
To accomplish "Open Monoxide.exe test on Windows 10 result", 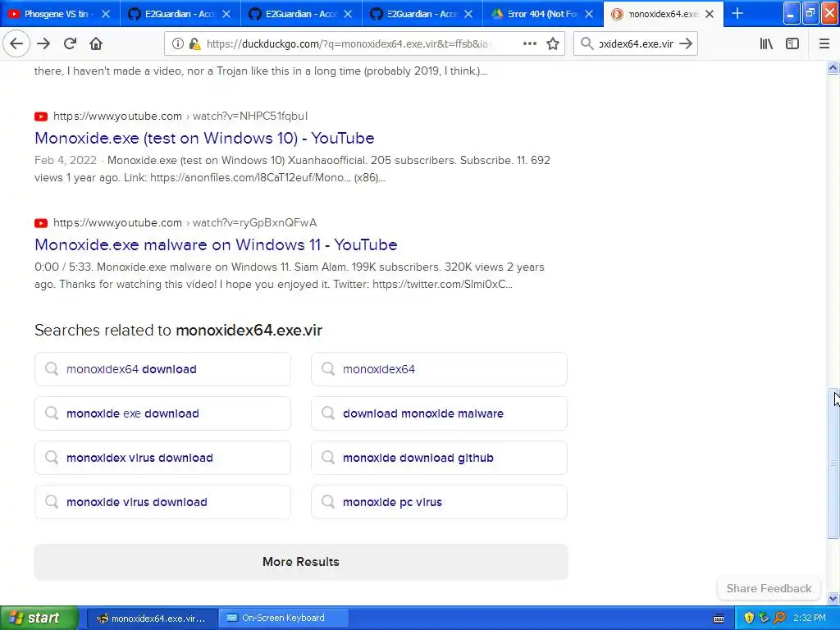I will click(x=204, y=138).
